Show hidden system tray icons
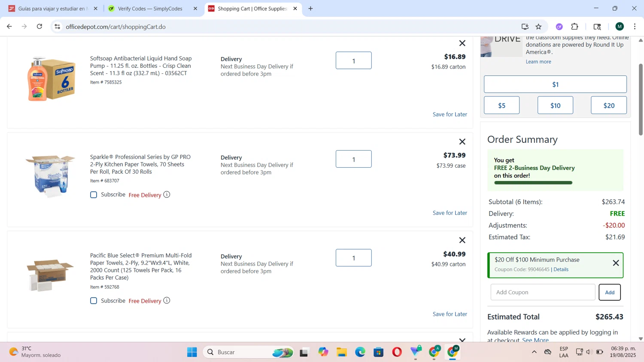This screenshot has width=644, height=362. (x=534, y=352)
